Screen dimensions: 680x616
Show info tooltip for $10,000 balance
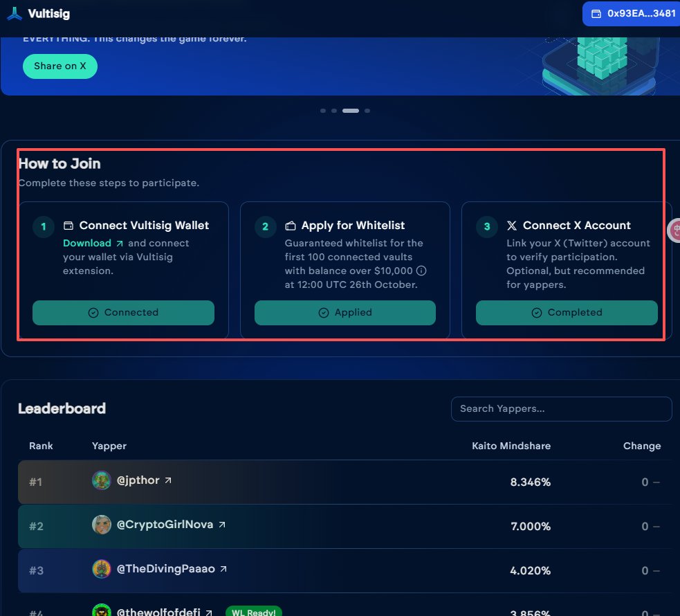(421, 271)
